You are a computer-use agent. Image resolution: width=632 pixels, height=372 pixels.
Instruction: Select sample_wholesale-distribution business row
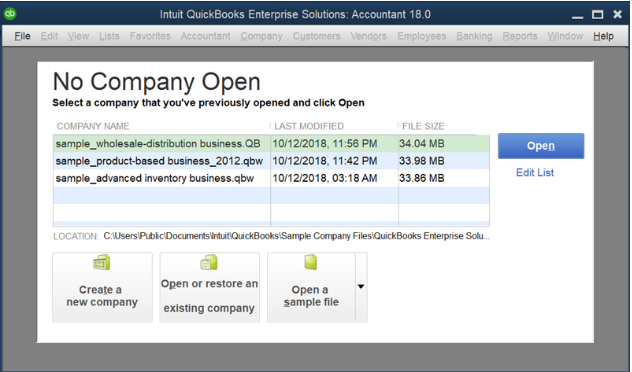click(271, 143)
